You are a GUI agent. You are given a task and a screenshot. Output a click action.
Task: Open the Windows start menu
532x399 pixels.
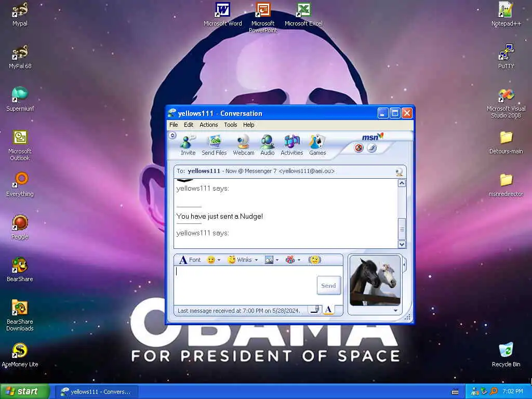(24, 392)
